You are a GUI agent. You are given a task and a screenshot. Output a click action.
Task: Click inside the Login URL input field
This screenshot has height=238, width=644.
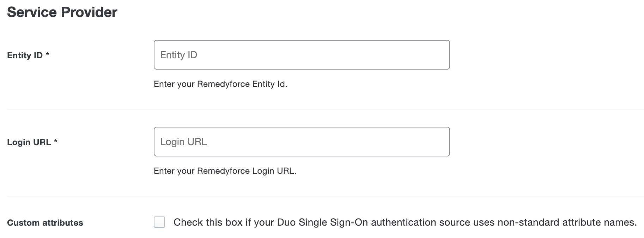(302, 141)
